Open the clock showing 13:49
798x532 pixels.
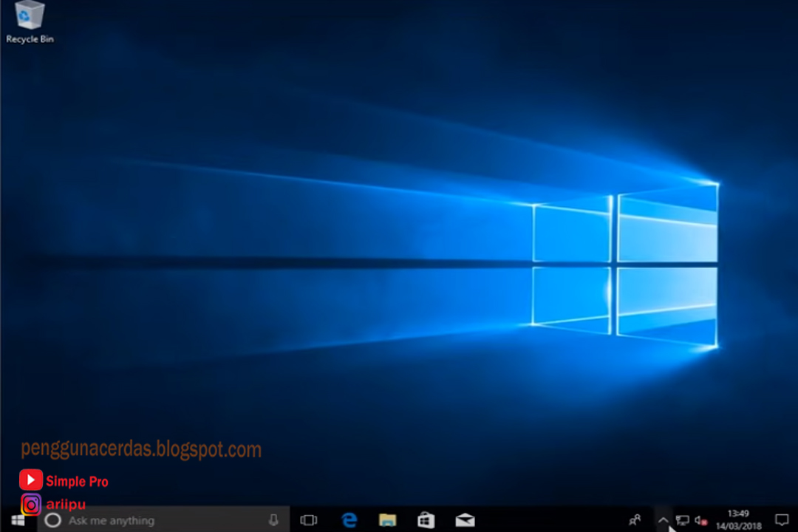click(x=738, y=519)
